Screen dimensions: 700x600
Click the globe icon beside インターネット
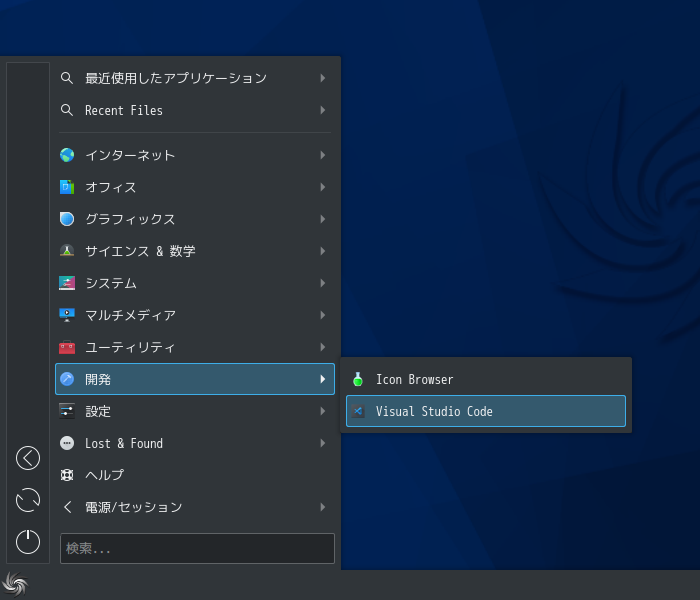pos(67,155)
